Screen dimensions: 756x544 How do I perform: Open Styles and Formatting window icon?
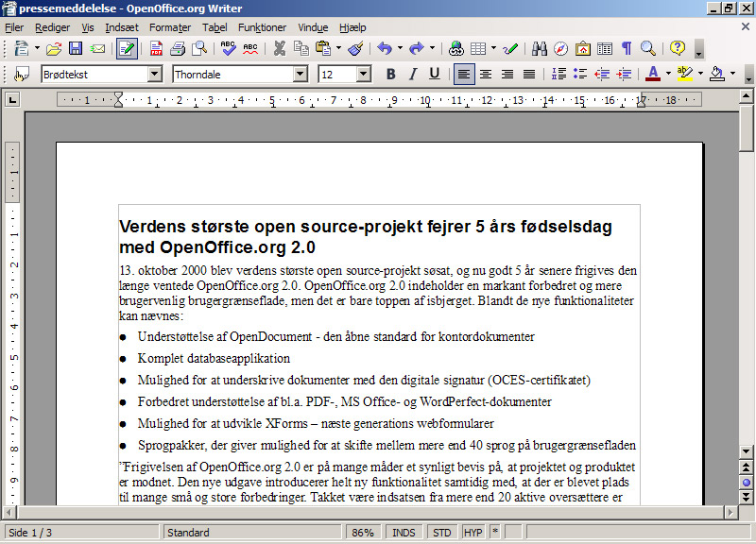coord(21,75)
